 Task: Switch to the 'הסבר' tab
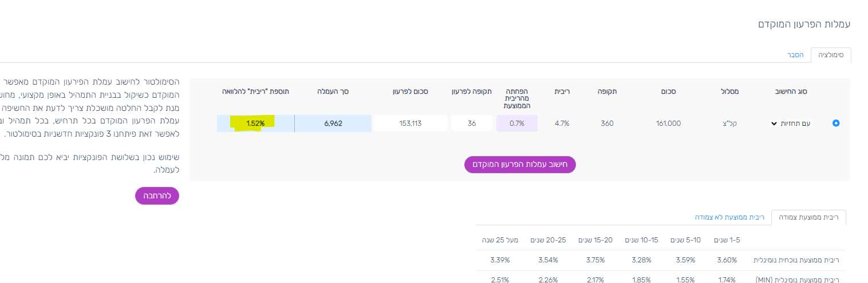point(795,55)
